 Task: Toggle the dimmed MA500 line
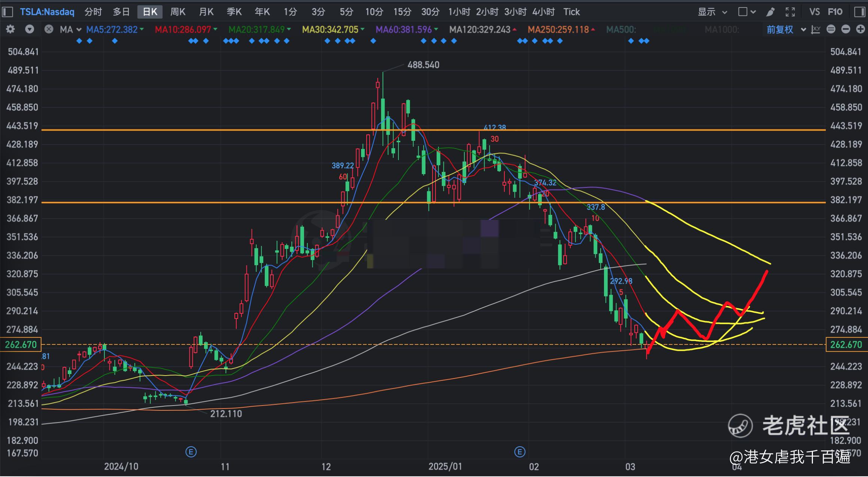621,29
